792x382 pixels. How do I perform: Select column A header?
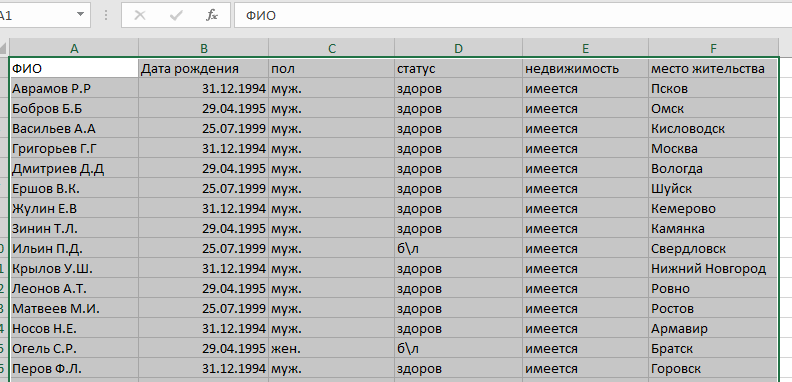(74, 49)
